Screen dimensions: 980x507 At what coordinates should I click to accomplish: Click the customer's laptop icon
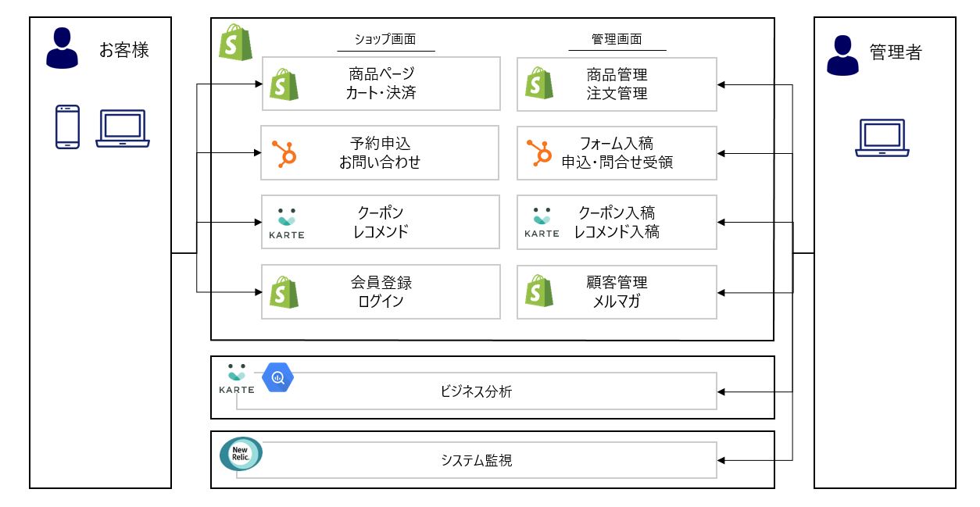coord(122,128)
